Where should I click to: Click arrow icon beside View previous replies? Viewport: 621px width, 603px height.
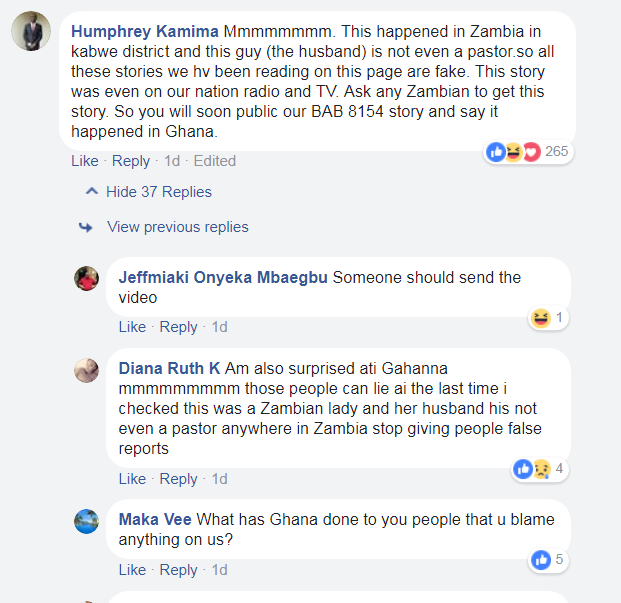point(86,227)
